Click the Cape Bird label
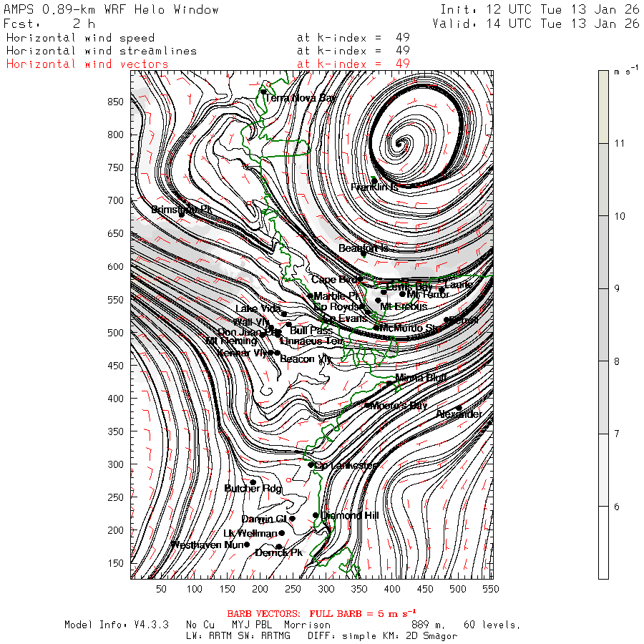This screenshot has height=644, width=644. tap(334, 280)
